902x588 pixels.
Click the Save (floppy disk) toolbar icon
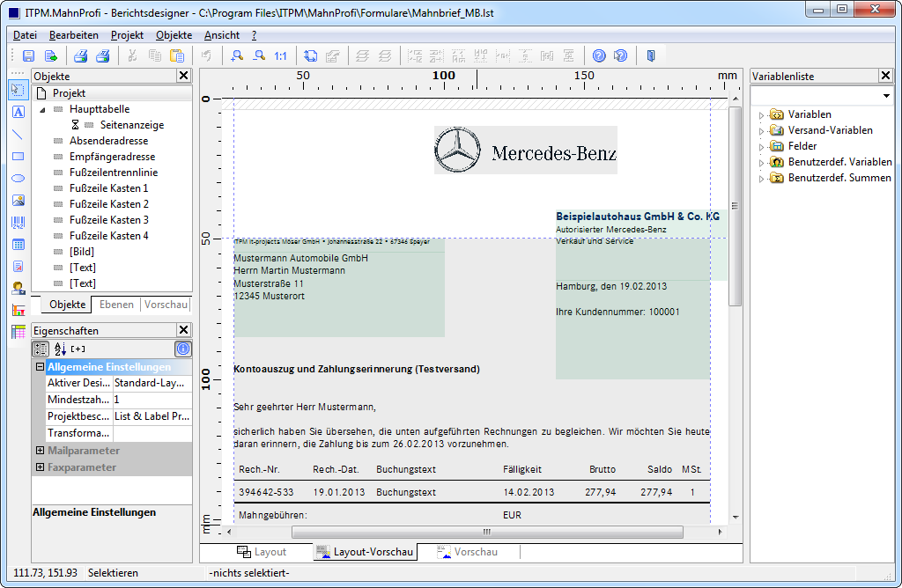28,55
